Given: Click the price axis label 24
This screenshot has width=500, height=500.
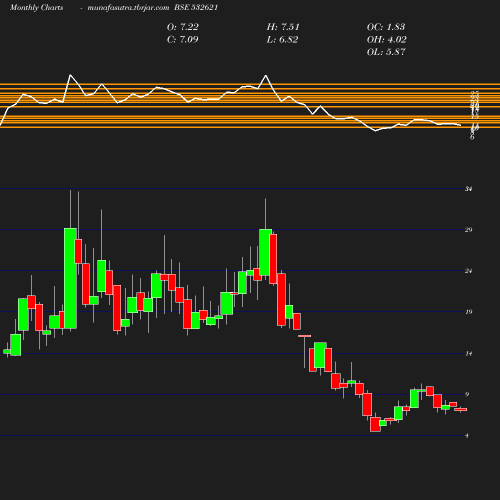Looking at the screenshot, I should [469, 271].
